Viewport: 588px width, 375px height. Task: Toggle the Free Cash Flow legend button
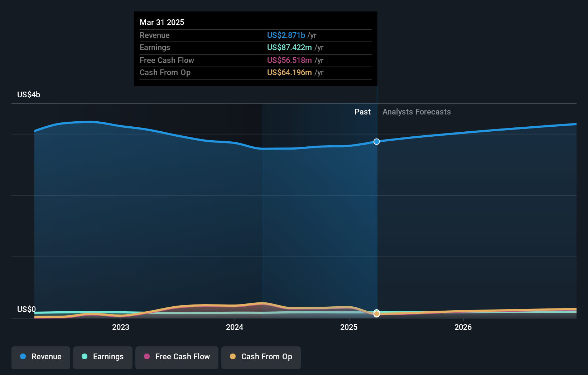177,357
